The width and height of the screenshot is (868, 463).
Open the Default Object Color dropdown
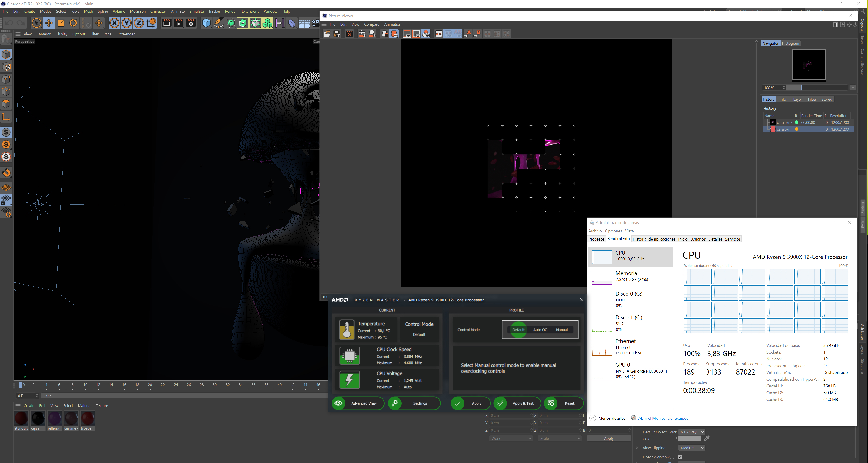click(692, 432)
